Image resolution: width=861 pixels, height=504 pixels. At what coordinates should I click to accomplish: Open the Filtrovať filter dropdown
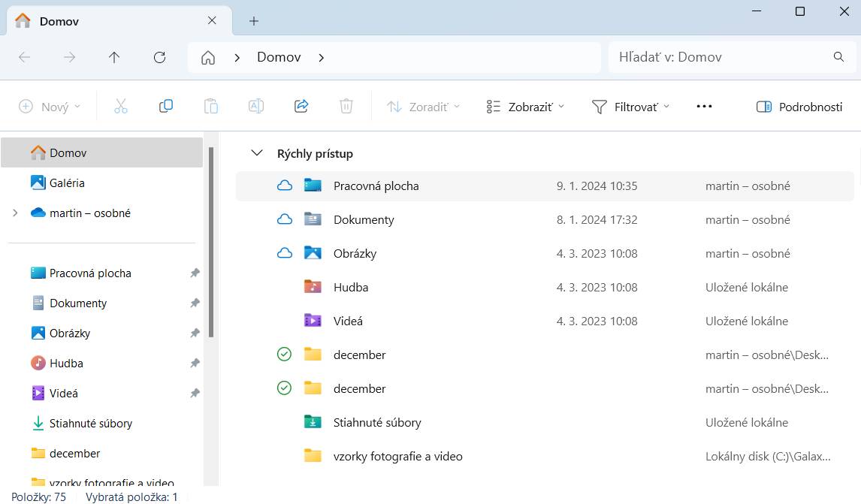tap(630, 107)
